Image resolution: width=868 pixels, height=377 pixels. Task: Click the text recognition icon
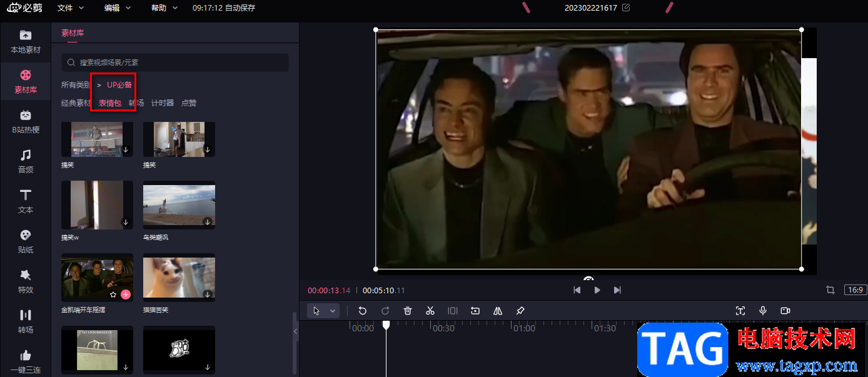tap(740, 311)
